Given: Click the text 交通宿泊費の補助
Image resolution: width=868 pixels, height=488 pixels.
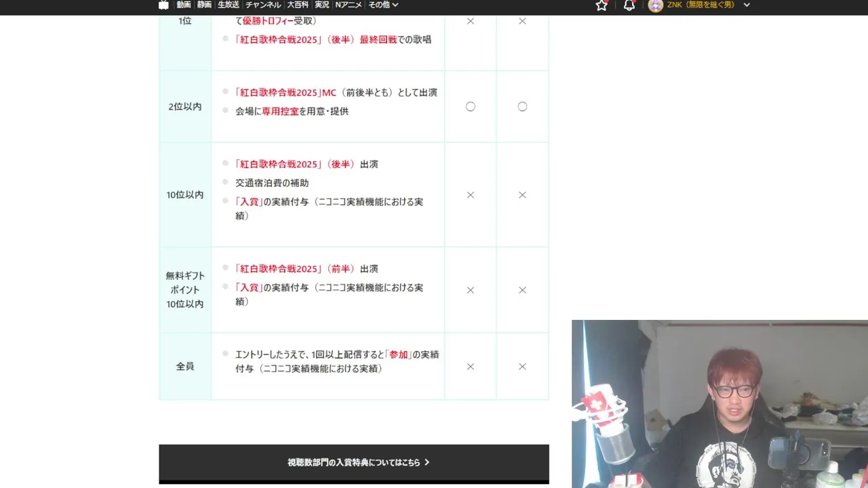Looking at the screenshot, I should point(272,183).
